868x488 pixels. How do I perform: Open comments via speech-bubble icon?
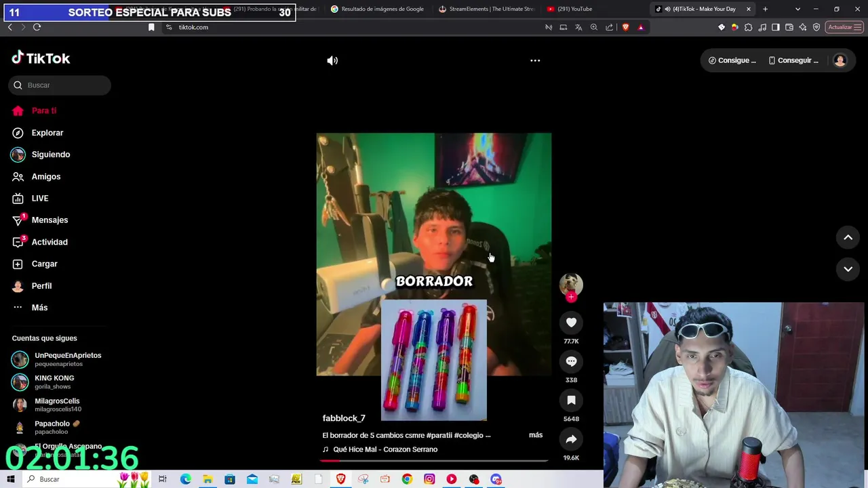[x=571, y=361]
